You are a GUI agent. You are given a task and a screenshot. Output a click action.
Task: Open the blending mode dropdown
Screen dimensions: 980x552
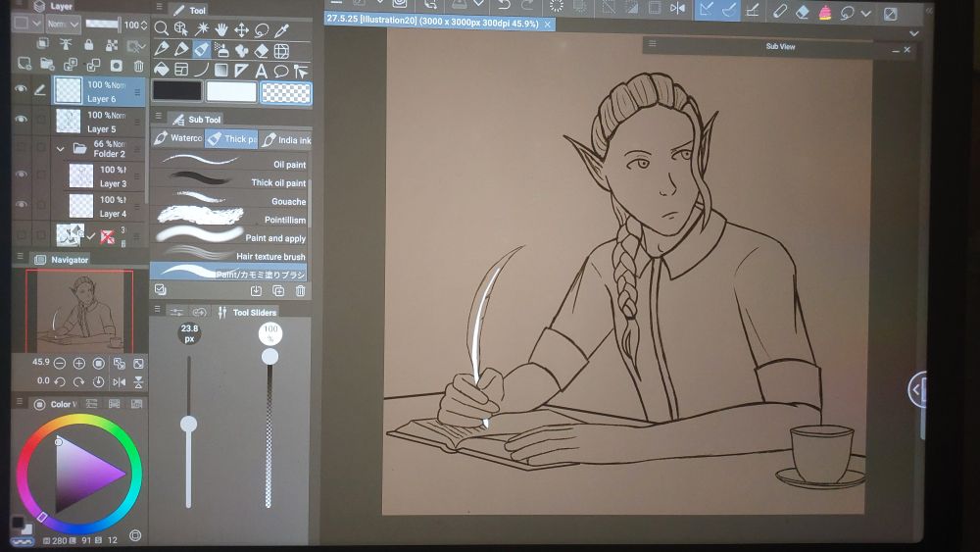63,25
